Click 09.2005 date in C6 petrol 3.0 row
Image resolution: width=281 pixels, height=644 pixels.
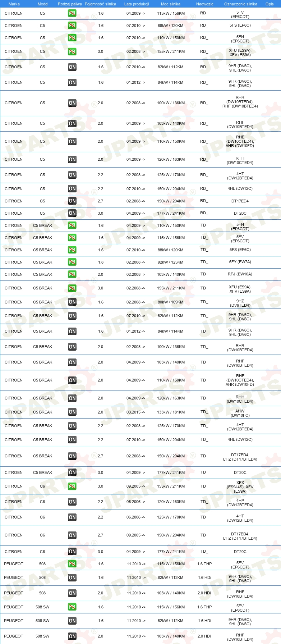coord(136,486)
